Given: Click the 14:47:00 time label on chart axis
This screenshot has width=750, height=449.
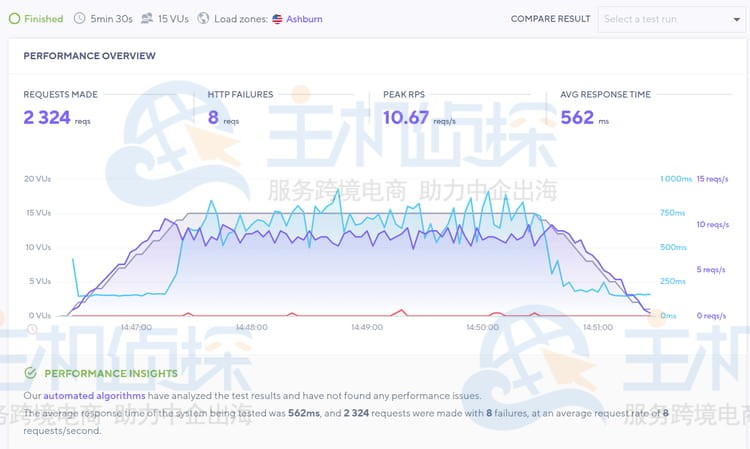Looking at the screenshot, I should pyautogui.click(x=136, y=327).
